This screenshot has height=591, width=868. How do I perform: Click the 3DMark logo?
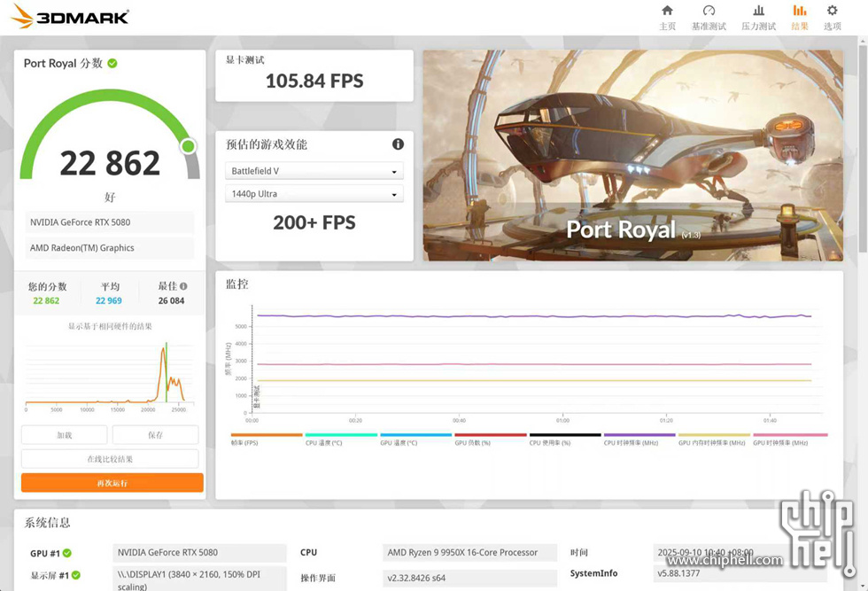tap(70, 17)
